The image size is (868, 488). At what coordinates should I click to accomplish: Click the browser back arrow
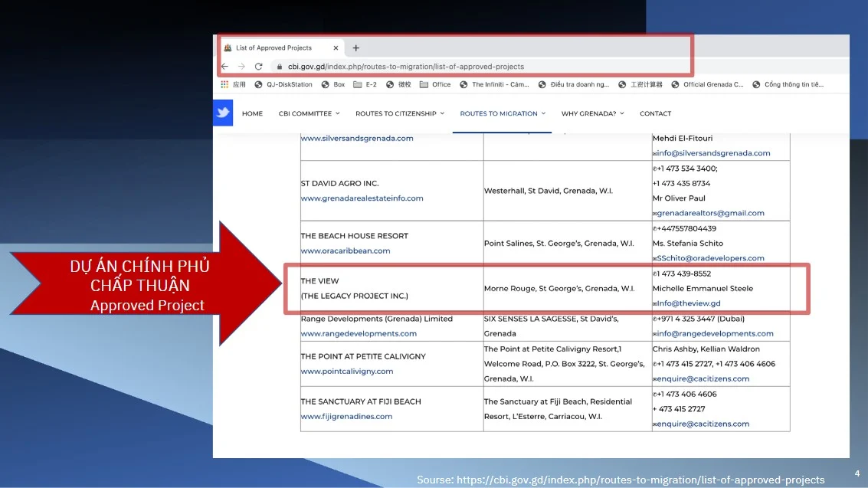[x=224, y=67]
